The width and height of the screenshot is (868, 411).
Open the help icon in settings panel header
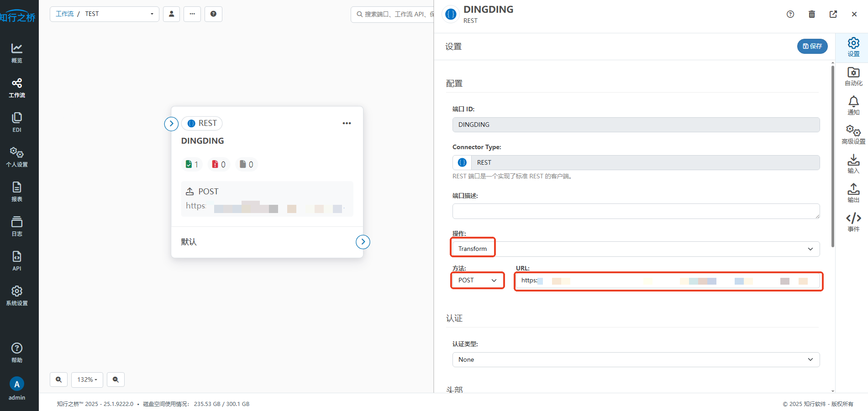[790, 14]
